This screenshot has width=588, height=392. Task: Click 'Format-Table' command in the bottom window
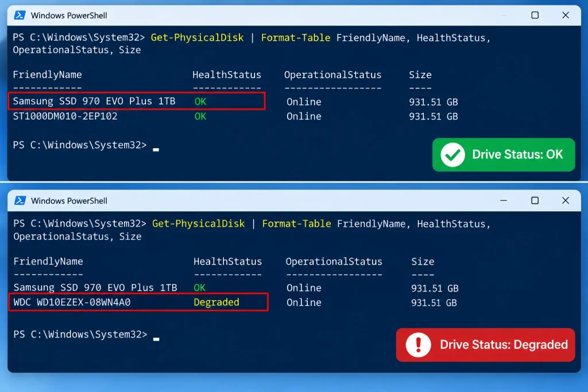click(x=297, y=224)
